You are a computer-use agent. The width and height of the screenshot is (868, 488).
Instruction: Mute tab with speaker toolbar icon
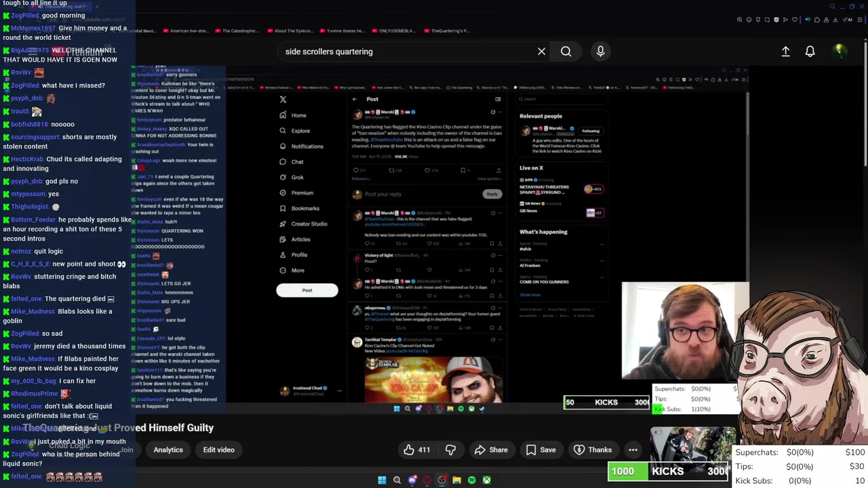tap(808, 20)
